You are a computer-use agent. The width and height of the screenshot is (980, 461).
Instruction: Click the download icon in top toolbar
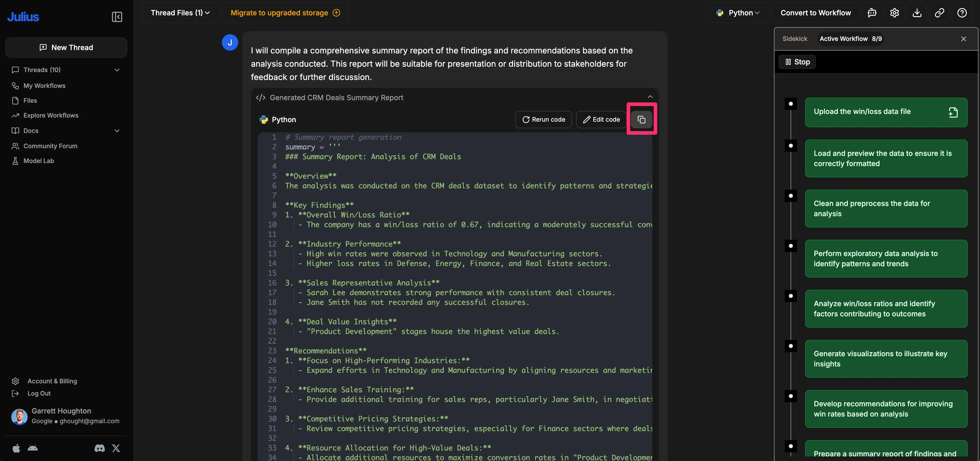[x=917, y=13]
